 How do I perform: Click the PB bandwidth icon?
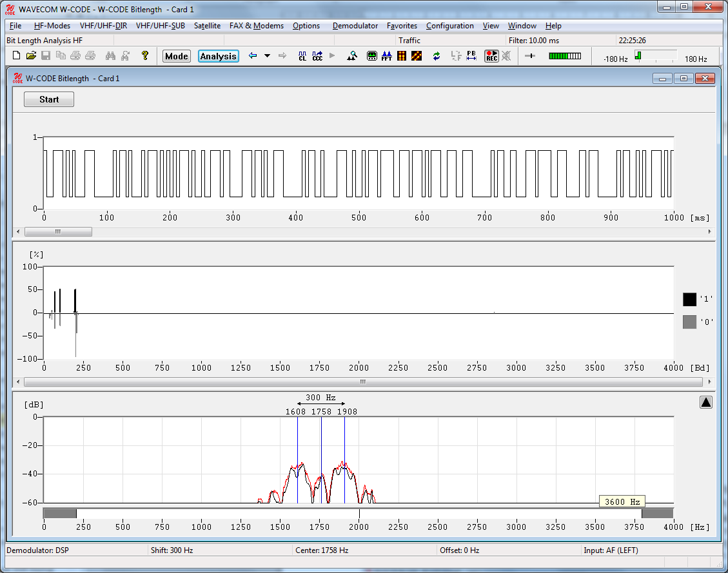coord(471,56)
